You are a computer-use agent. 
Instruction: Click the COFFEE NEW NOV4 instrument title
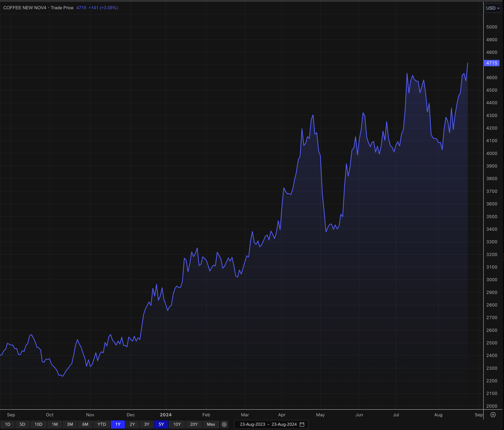point(25,8)
